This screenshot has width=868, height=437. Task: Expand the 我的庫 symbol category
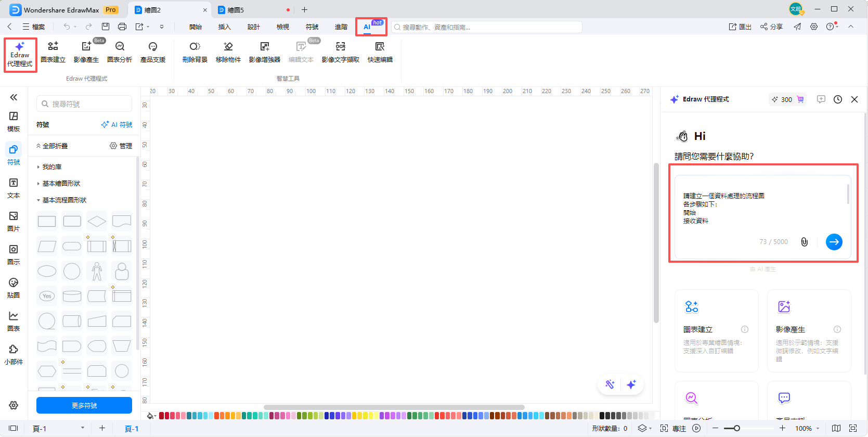(51, 167)
